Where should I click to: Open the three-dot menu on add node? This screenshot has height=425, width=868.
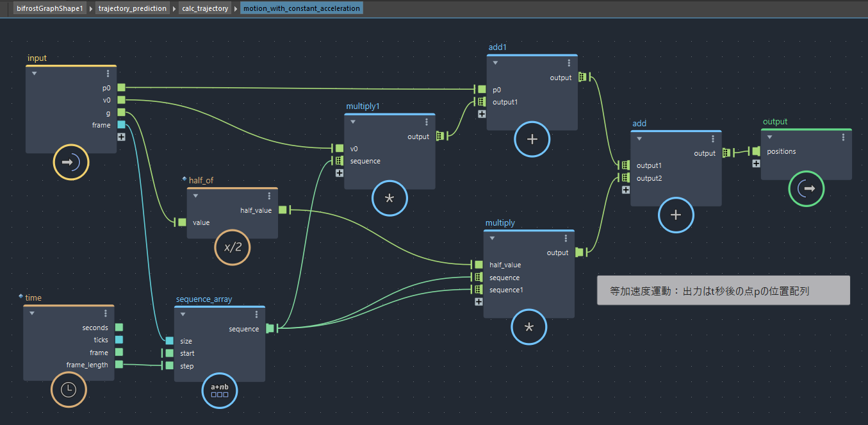712,138
